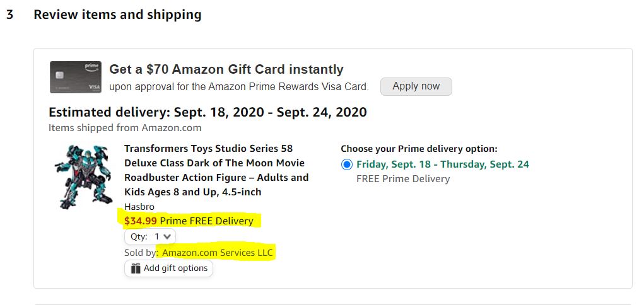Click the Estimated delivery date heading
Image resolution: width=644 pixels, height=305 pixels.
208,112
